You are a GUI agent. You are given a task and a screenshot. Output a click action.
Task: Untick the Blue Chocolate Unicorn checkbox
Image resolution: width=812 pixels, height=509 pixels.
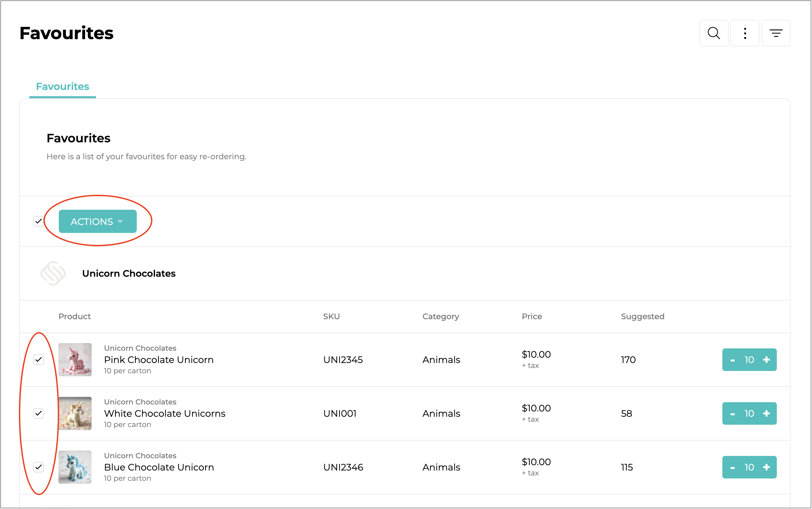tap(39, 468)
